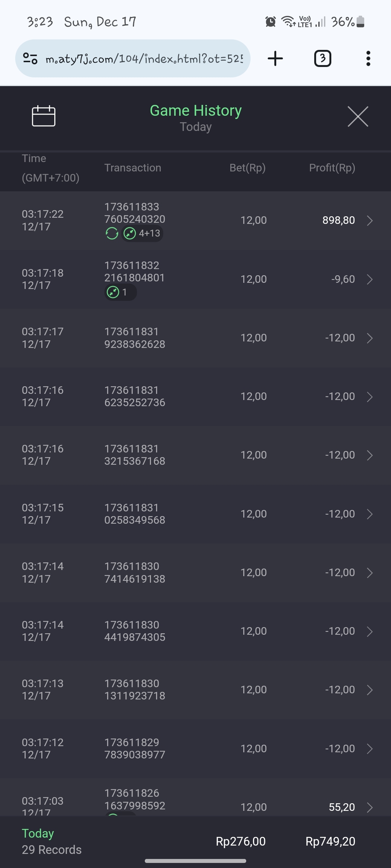Tap the Android home gesture bar
This screenshot has width=391, height=868.
[195, 861]
